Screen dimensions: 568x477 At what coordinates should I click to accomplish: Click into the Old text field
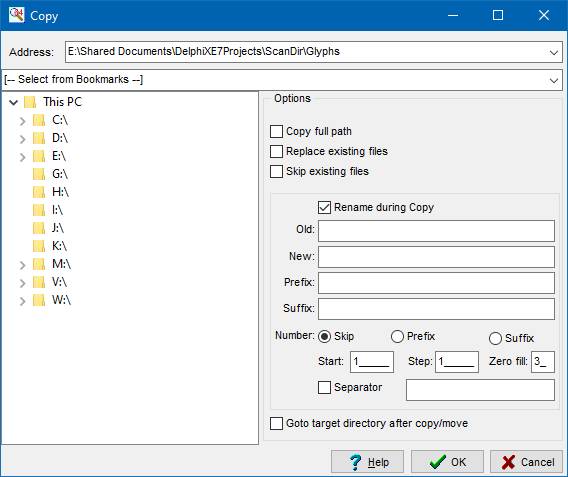pos(436,231)
